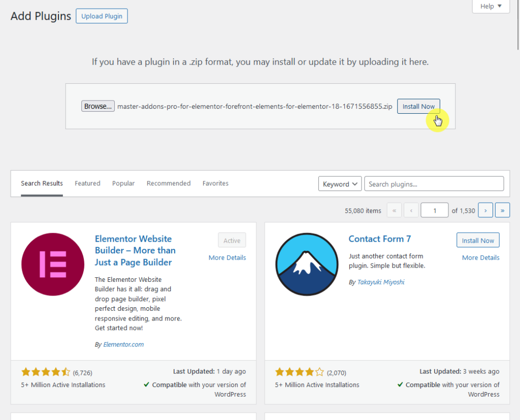520x420 pixels.
Task: Open the Elementor.com author link
Action: pyautogui.click(x=123, y=344)
